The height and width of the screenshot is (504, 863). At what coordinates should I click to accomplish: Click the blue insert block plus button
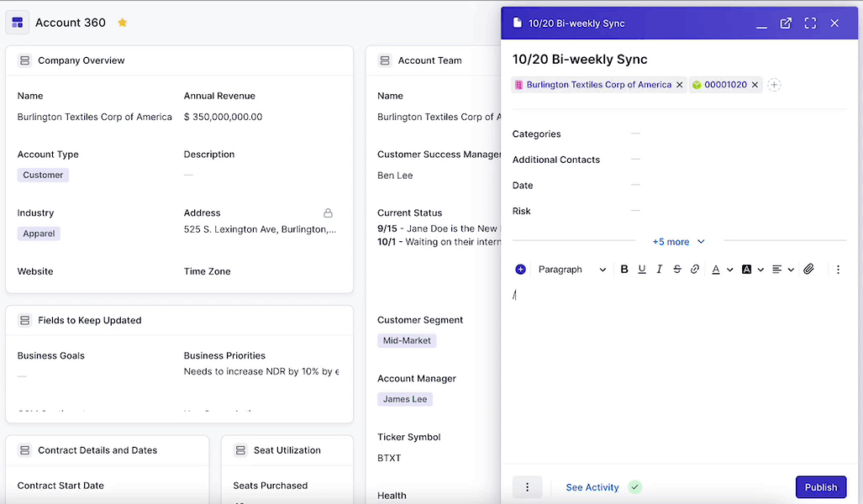click(520, 269)
